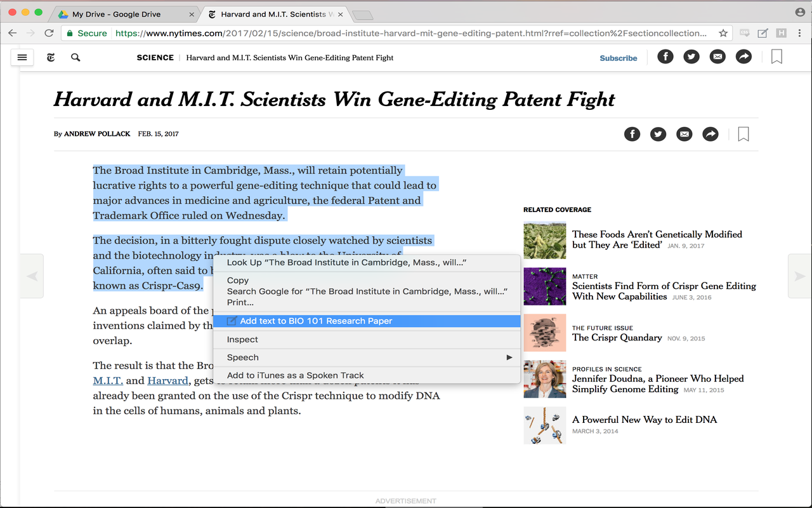Select Copy from context menu
The height and width of the screenshot is (508, 812).
pyautogui.click(x=367, y=280)
